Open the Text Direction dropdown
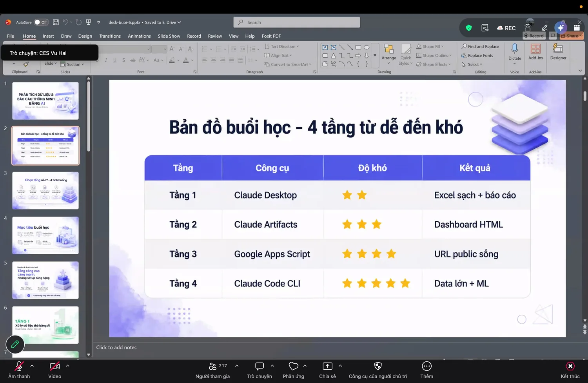This screenshot has width=588, height=383. point(281,46)
